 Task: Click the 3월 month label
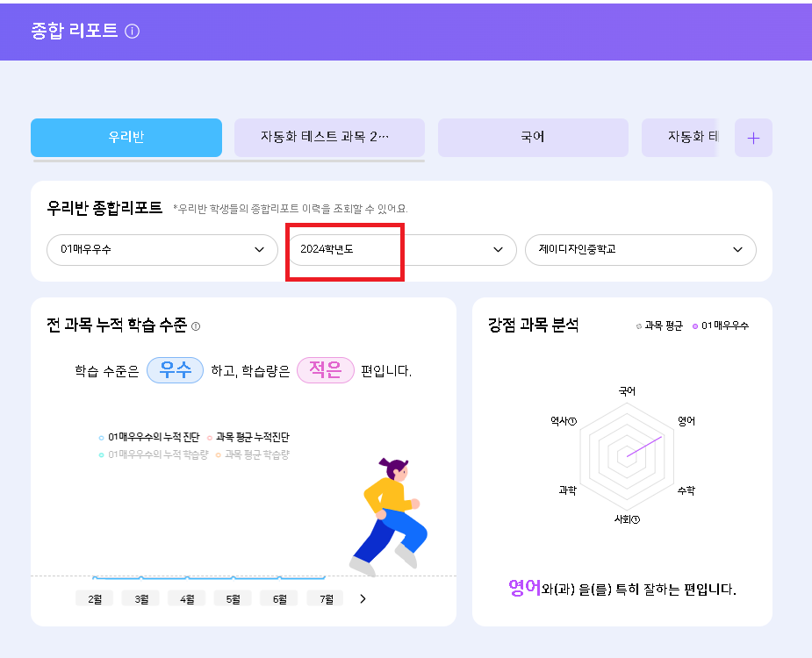coord(140,599)
